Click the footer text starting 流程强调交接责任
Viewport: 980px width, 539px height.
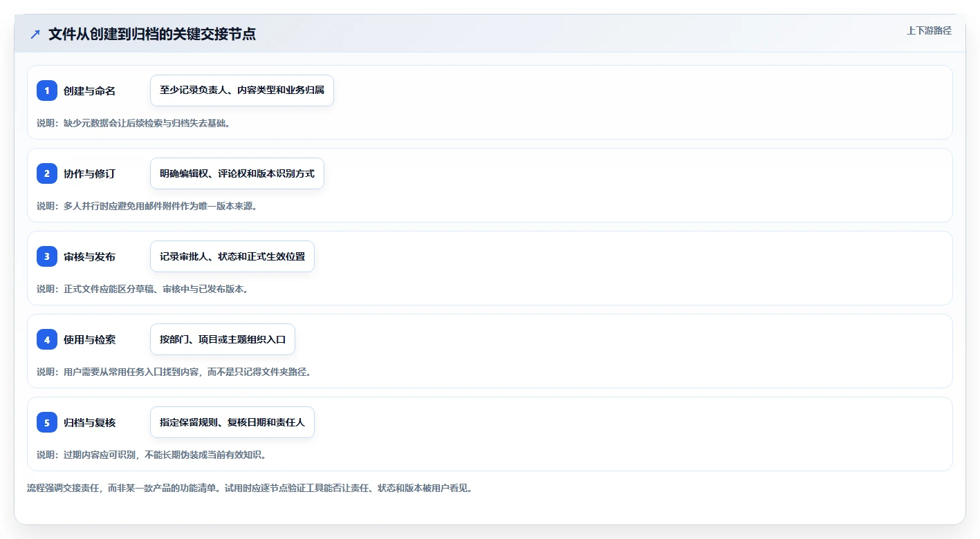tap(249, 488)
